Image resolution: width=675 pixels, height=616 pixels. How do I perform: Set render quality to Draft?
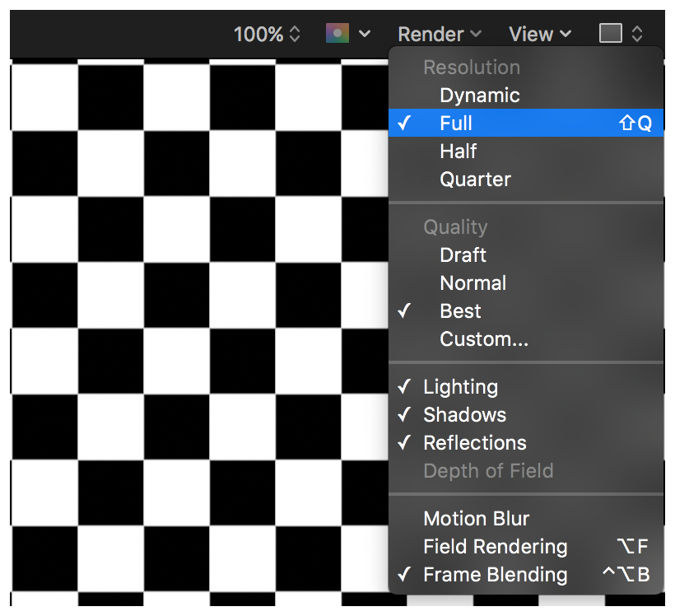(463, 255)
